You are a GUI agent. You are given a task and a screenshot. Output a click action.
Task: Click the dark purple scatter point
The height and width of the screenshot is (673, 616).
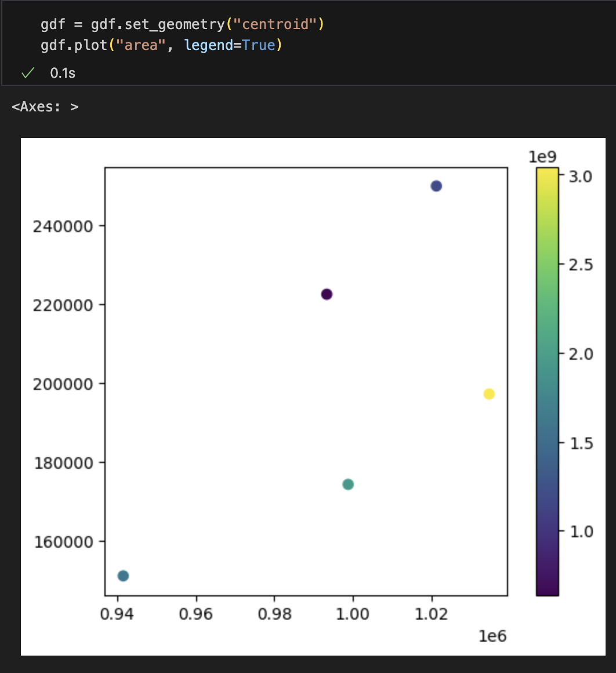[327, 294]
